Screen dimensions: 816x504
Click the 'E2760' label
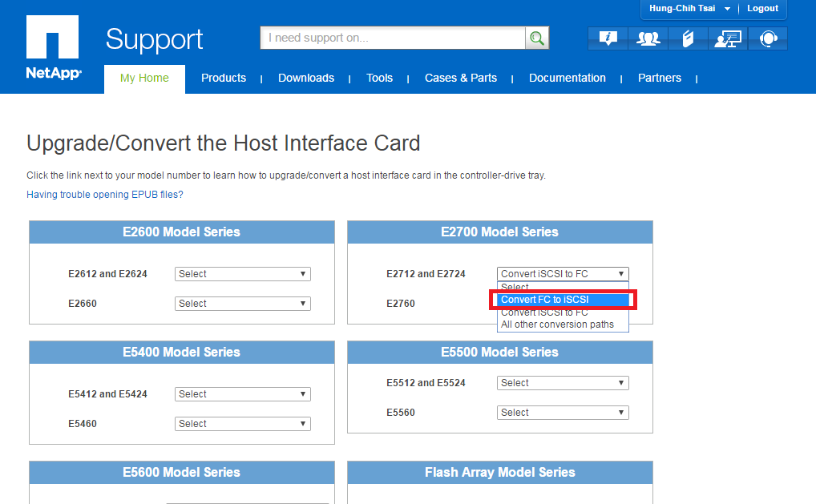click(401, 304)
